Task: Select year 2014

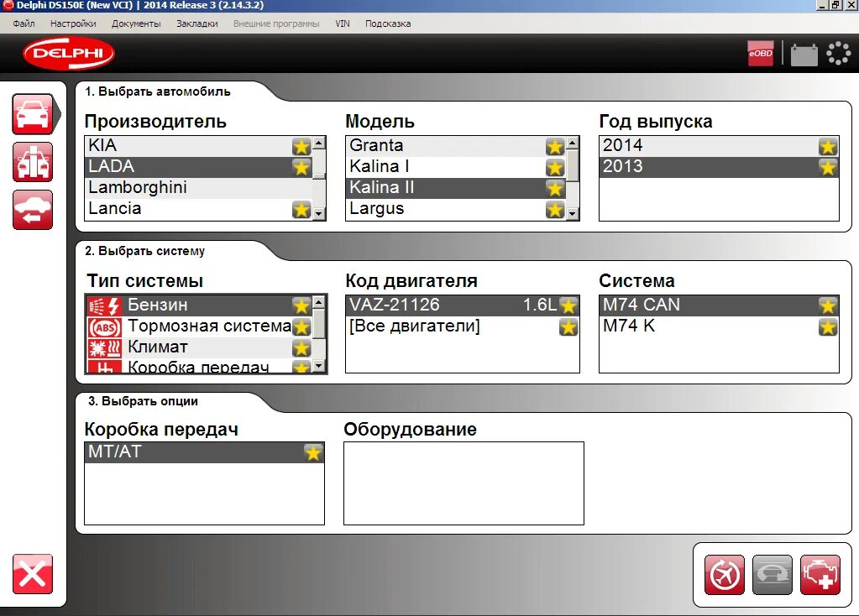Action: pos(719,146)
